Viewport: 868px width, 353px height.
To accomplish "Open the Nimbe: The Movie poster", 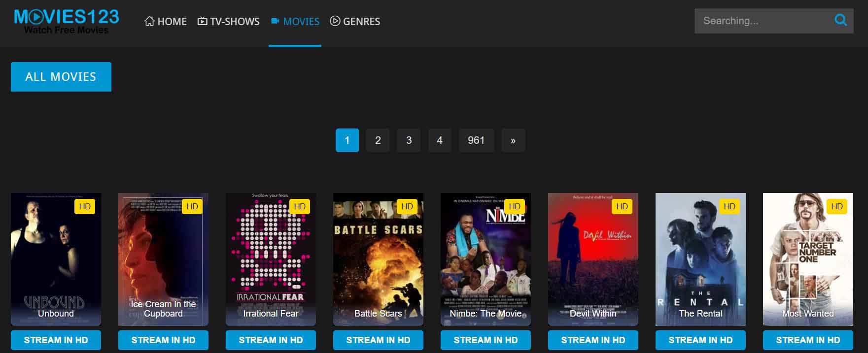I will pyautogui.click(x=486, y=259).
